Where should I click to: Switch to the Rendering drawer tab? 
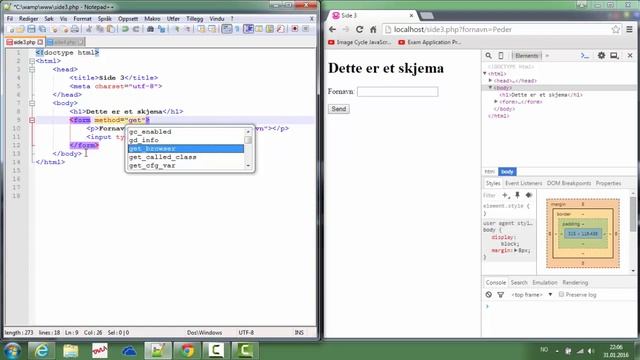click(575, 282)
